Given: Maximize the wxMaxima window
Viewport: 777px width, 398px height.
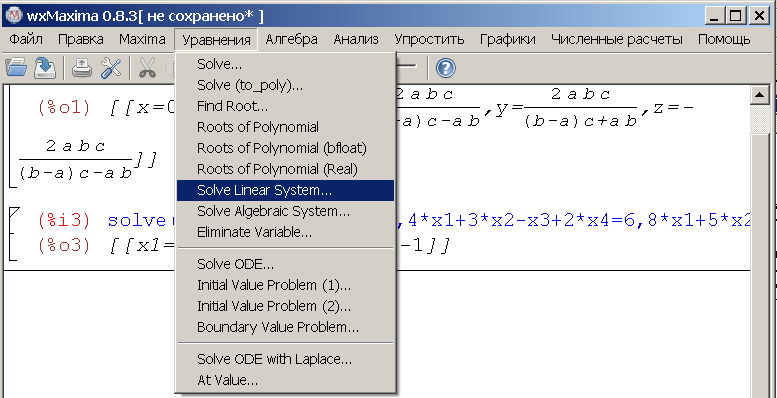Looking at the screenshot, I should coord(736,16).
